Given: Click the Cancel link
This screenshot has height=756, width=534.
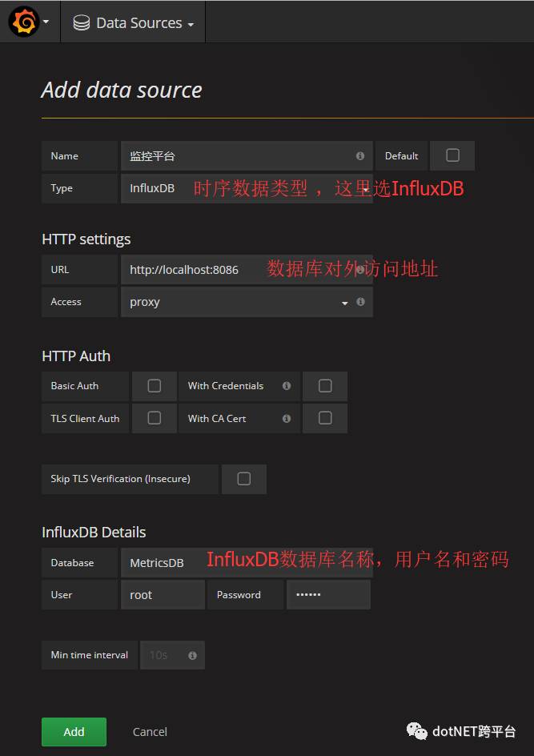Looking at the screenshot, I should click(150, 732).
